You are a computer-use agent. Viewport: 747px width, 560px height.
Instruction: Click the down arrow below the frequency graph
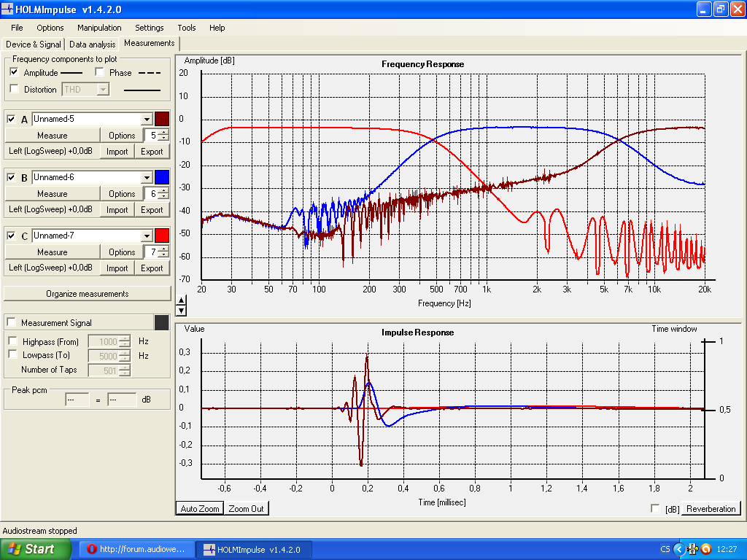(x=181, y=311)
